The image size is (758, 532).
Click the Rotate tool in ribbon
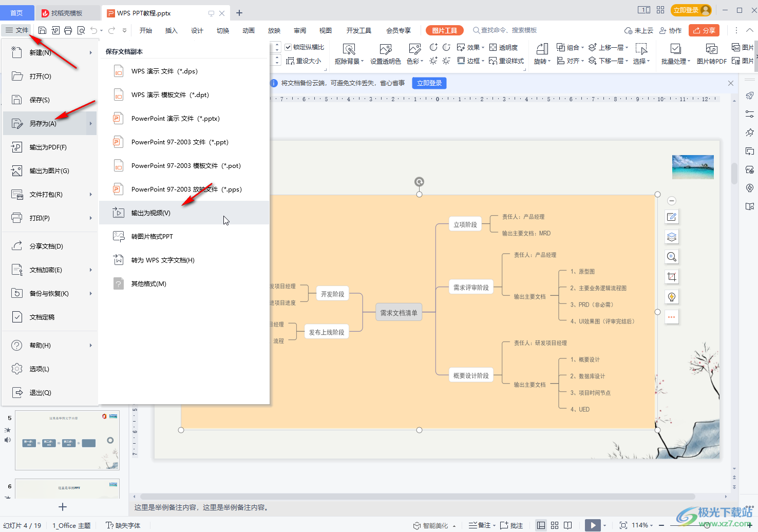(542, 53)
